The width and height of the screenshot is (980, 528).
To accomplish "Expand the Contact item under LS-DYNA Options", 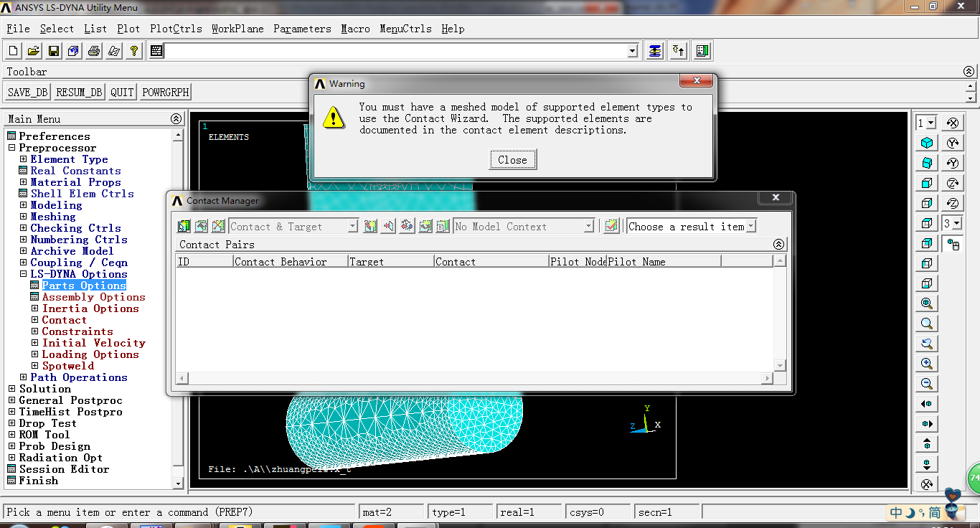I will [35, 320].
